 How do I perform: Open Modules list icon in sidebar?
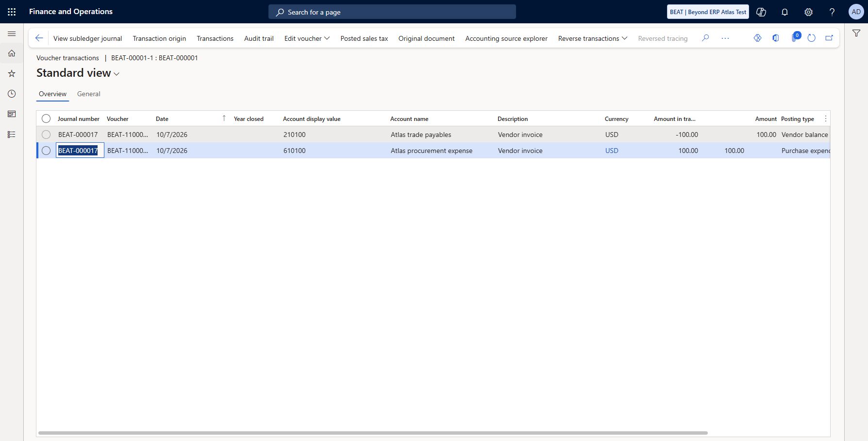click(x=12, y=135)
